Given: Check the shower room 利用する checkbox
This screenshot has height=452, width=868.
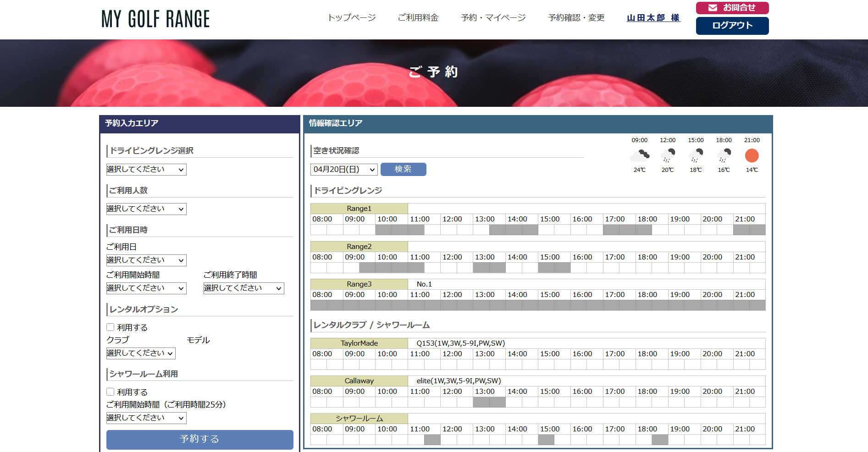Looking at the screenshot, I should pyautogui.click(x=111, y=392).
